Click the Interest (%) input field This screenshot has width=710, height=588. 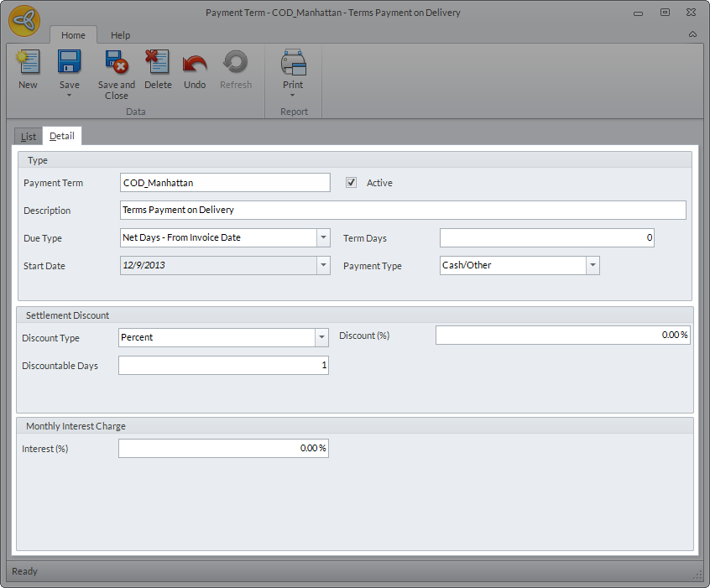tap(223, 449)
